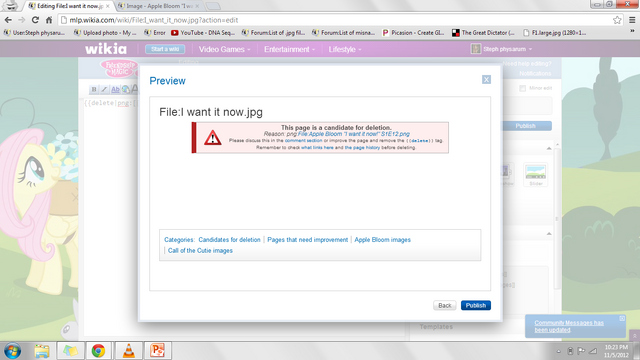Open Chrome from the taskbar
Screen dimensions: 640x360
click(x=98, y=351)
